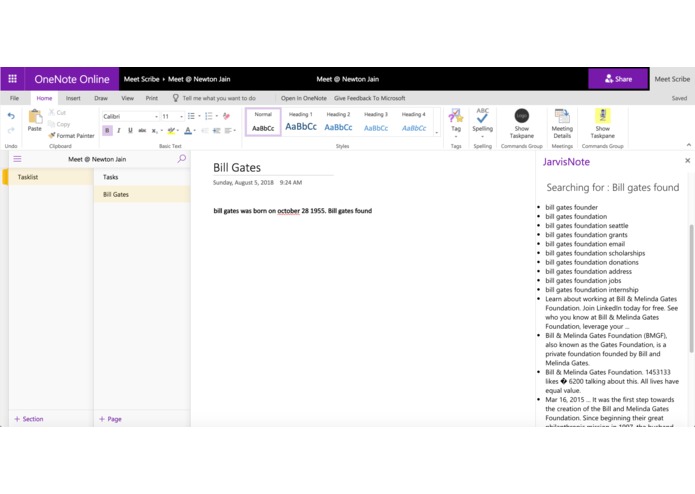Apply the Heading 1 style
The image size is (695, 494).
click(301, 121)
